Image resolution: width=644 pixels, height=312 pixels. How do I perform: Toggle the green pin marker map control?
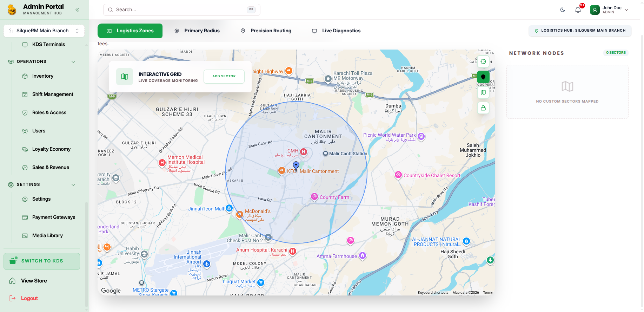click(483, 77)
